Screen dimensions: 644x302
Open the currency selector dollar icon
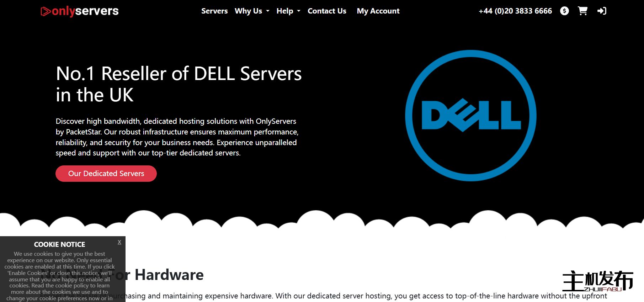tap(564, 11)
